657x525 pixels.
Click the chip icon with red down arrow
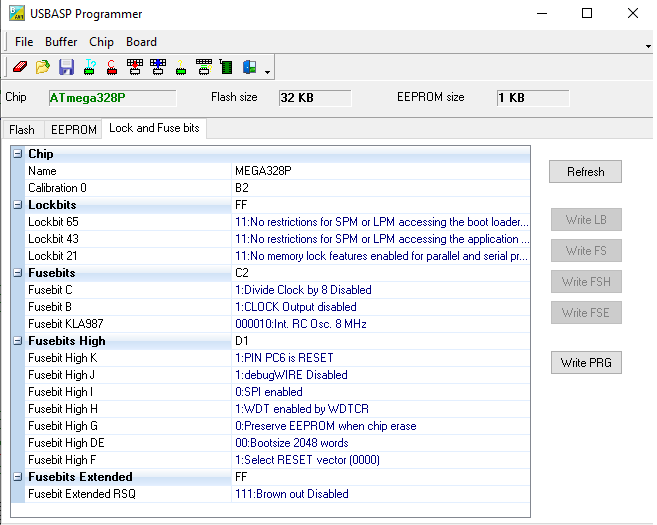[135, 67]
